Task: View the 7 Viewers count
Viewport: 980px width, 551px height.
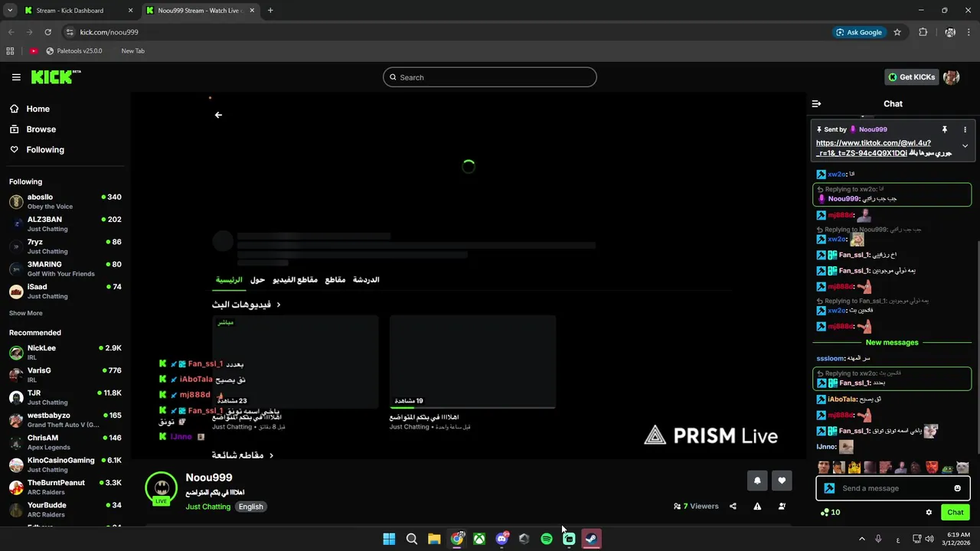Action: point(696,506)
